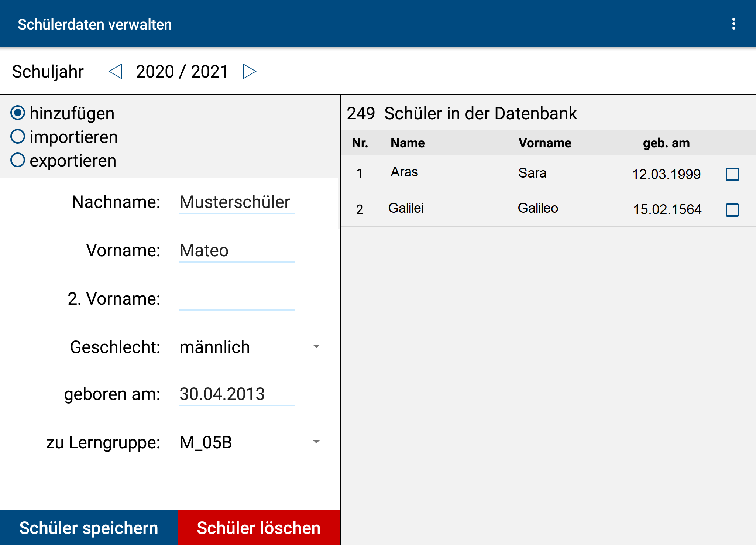The image size is (756, 545).
Task: Open the three-dot overflow menu
Action: [x=733, y=24]
